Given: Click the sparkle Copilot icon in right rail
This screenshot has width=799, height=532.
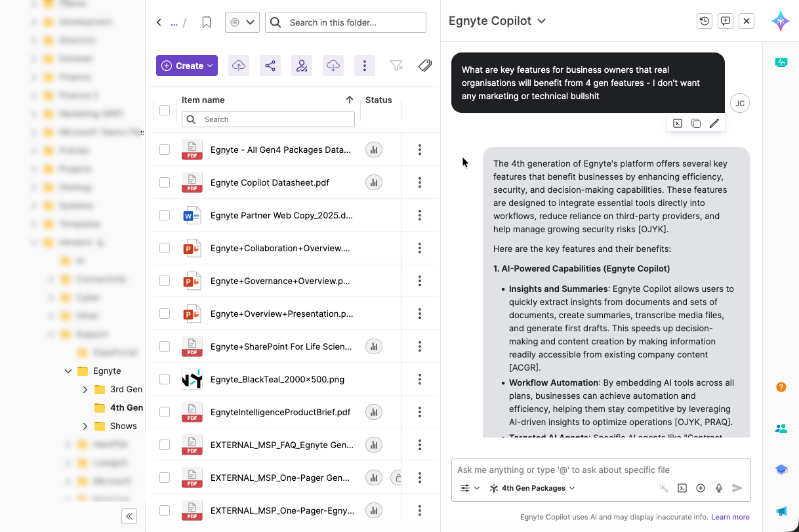Looking at the screenshot, I should coord(781,21).
